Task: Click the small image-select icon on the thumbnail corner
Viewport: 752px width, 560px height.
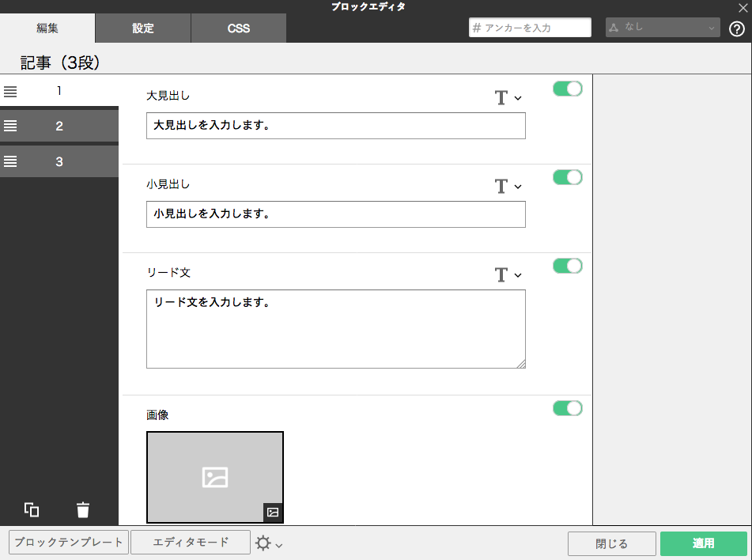Action: [x=273, y=513]
